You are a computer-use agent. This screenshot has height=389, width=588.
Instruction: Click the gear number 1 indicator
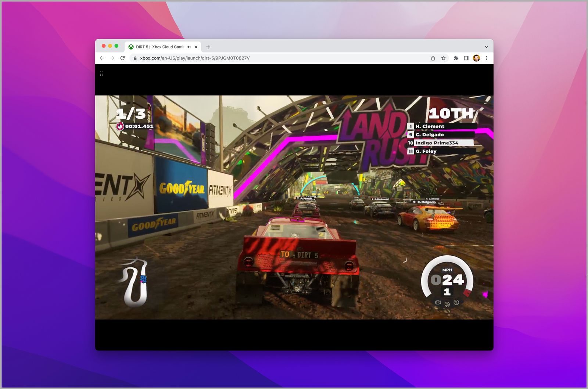[x=447, y=292]
